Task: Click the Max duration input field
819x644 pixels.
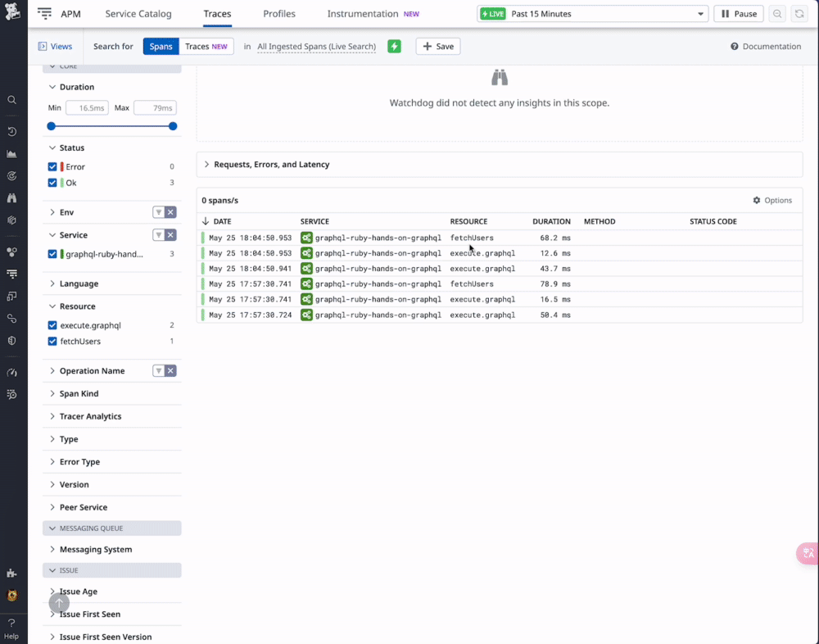Action: click(x=155, y=107)
